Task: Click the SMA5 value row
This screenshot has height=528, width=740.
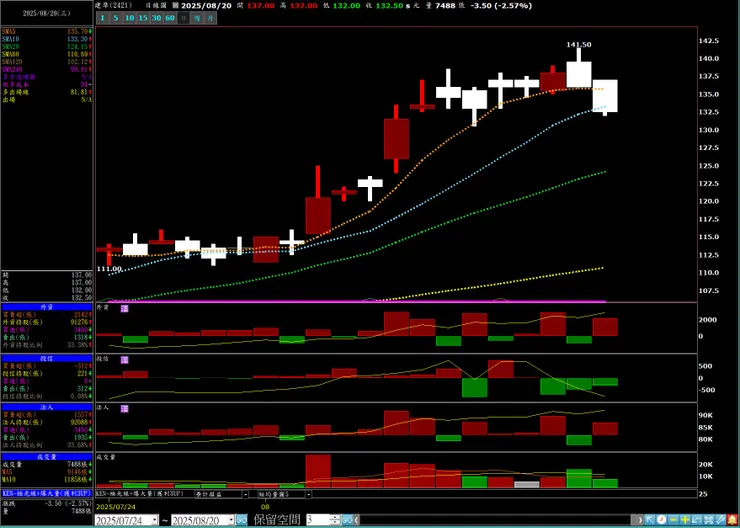Action: [x=47, y=31]
